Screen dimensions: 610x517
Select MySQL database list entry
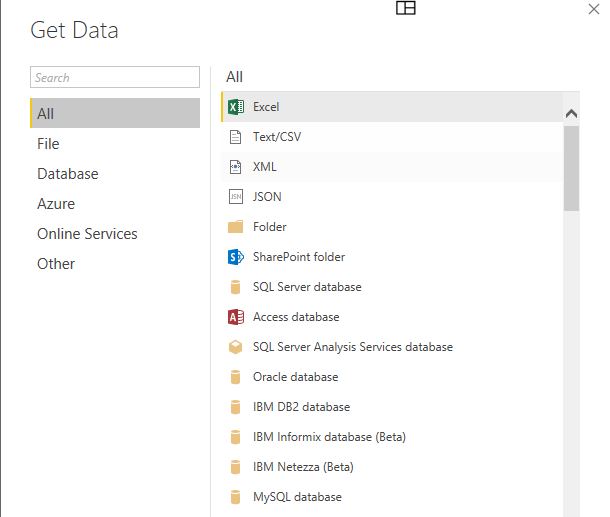pyautogui.click(x=297, y=497)
